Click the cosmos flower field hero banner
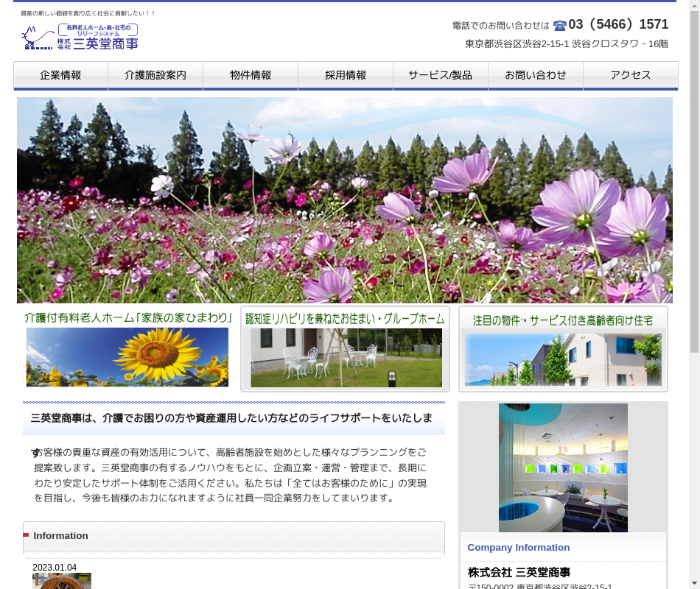The height and width of the screenshot is (589, 700). 345,200
